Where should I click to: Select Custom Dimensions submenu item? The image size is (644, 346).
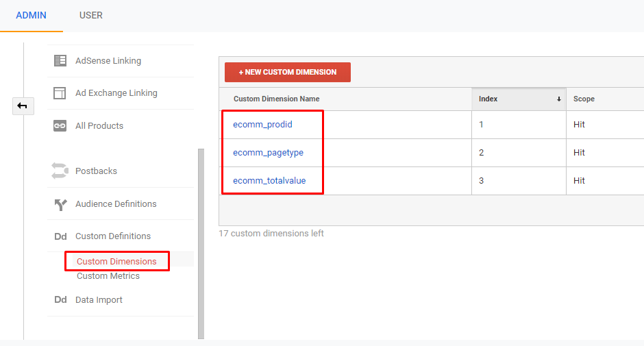[x=116, y=261]
